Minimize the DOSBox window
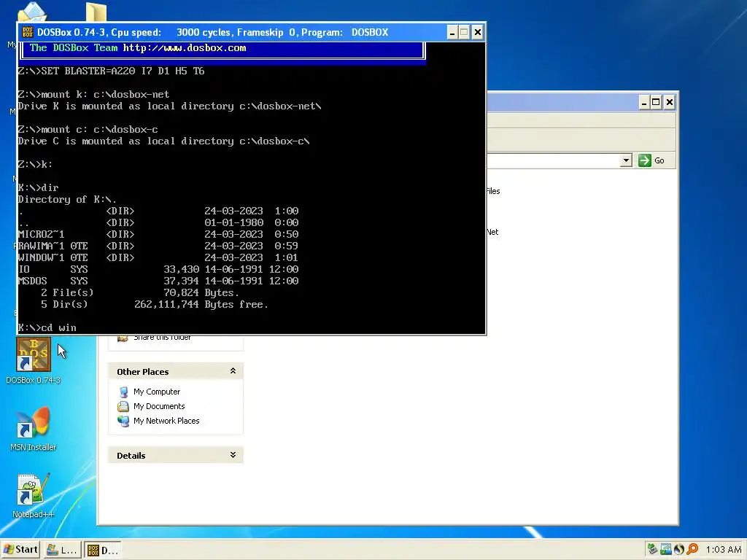The width and height of the screenshot is (747, 560). click(452, 32)
